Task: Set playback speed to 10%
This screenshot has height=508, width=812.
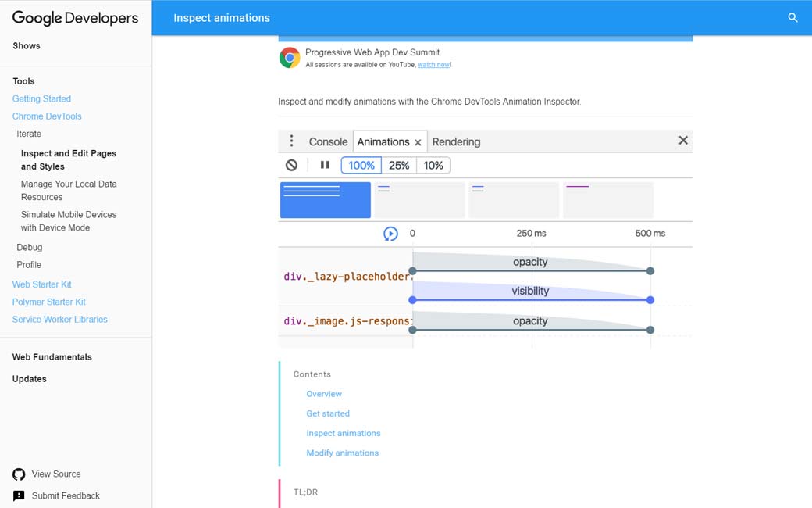Action: 433,165
